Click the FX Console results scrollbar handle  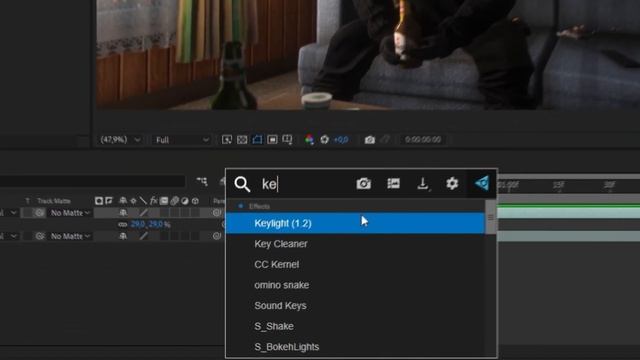(x=491, y=217)
